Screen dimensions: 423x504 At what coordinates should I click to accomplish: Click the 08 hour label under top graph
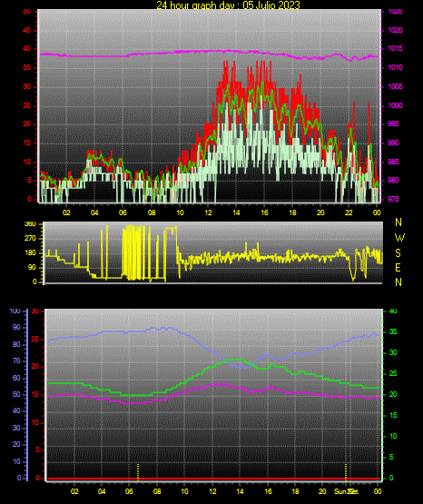(152, 212)
